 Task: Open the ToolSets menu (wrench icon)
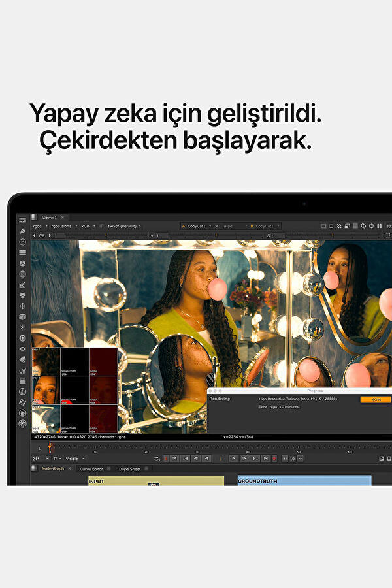coord(22,370)
